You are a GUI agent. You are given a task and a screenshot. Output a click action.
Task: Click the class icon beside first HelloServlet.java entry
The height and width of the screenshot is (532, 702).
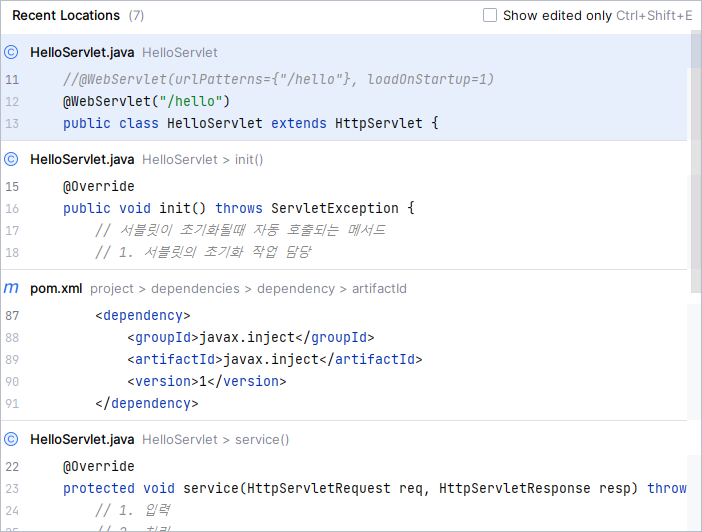tap(11, 52)
